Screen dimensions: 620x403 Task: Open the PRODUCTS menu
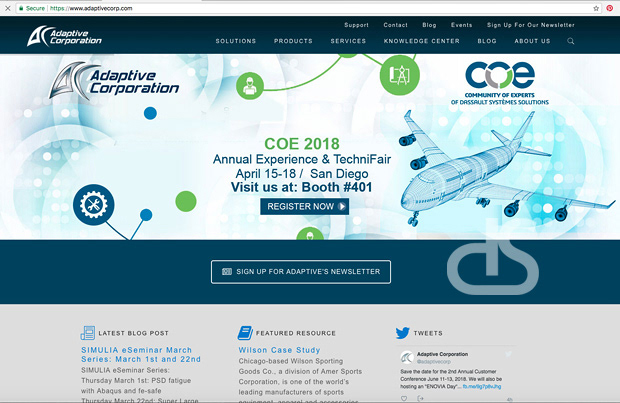pyautogui.click(x=293, y=41)
